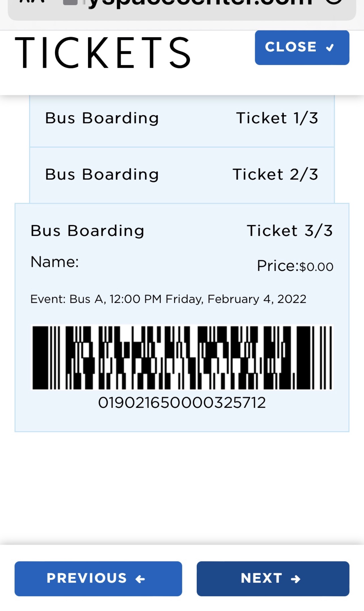364x611 pixels.
Task: Tap the Event Bus A details line
Action: point(168,299)
